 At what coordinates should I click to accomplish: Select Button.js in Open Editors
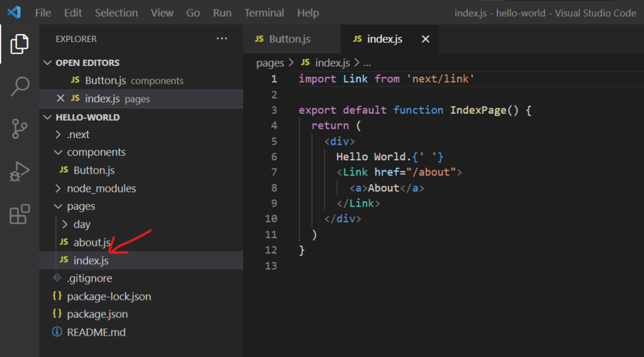tap(142, 80)
